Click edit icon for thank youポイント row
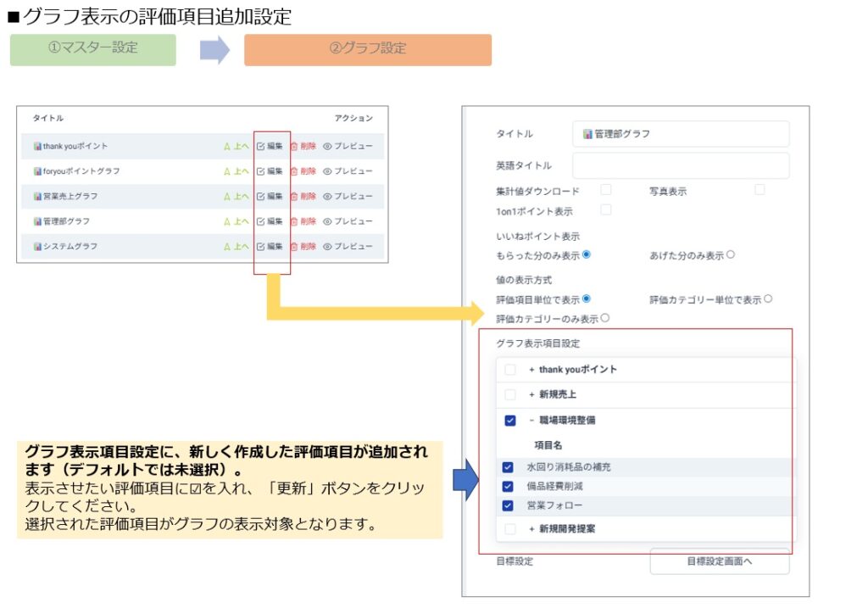The height and width of the screenshot is (608, 868). coord(261,146)
